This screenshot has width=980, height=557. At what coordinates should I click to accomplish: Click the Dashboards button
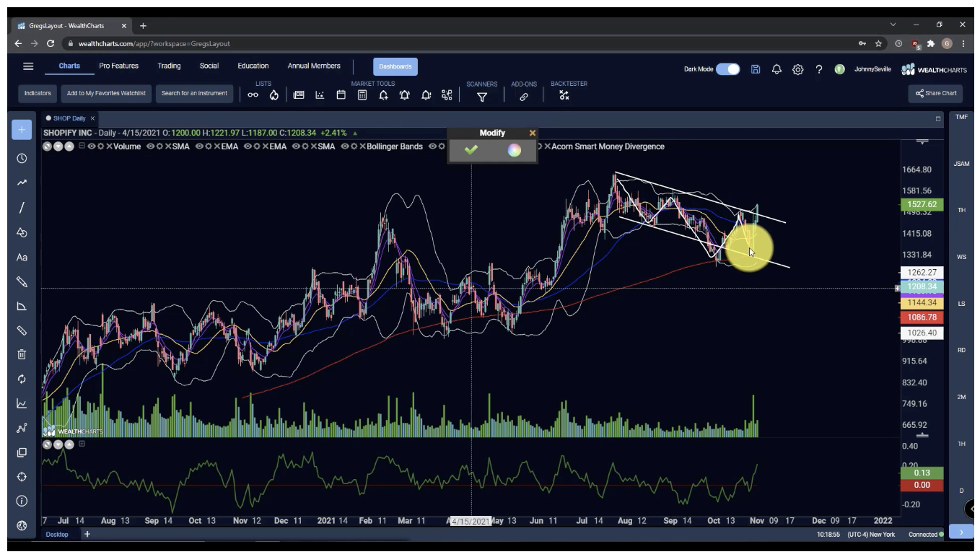(x=395, y=66)
